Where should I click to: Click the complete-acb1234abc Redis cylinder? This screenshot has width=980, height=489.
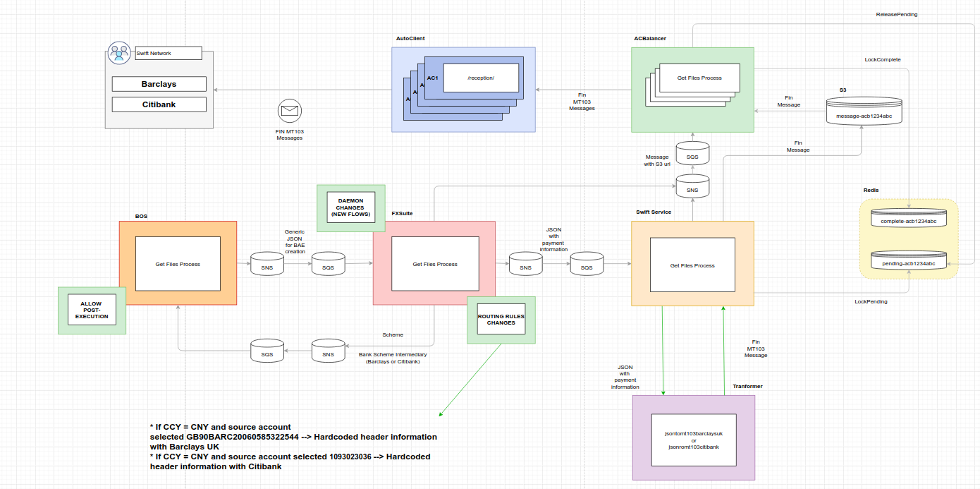pyautogui.click(x=908, y=219)
